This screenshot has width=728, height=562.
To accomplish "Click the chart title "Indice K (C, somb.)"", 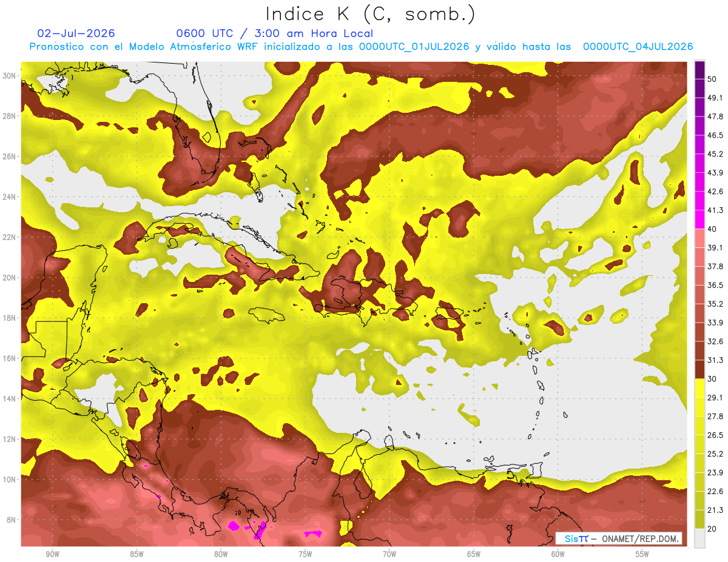I will point(371,14).
